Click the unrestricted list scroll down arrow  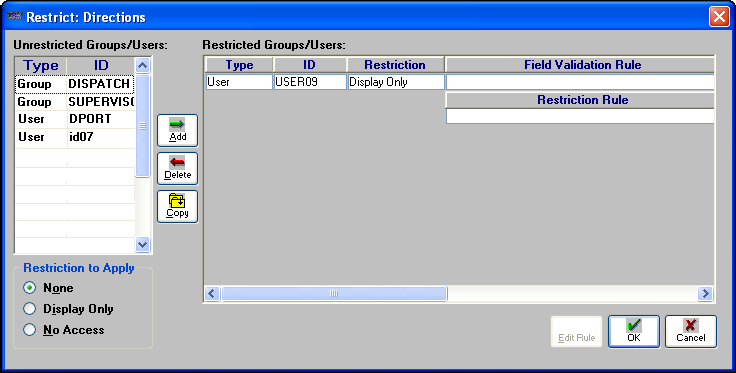(x=142, y=244)
